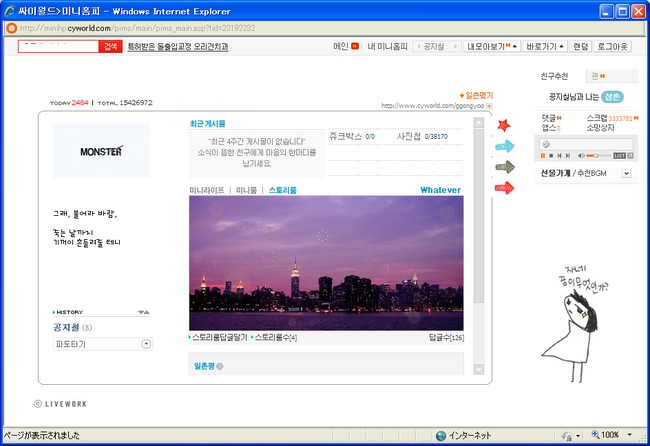Expand the HISTORY section arrows

coord(143,312)
